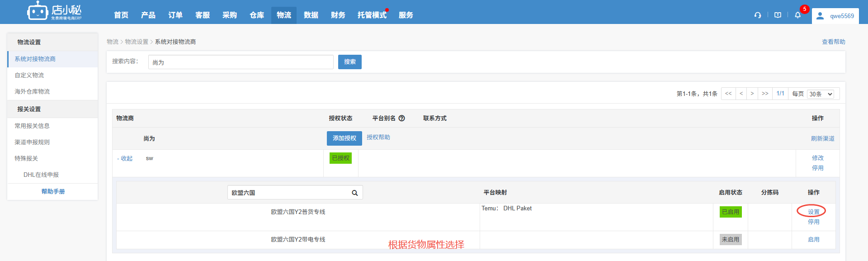The image size is (868, 261).
Task: Click the 平台别名 question mark icon
Action: tap(401, 118)
